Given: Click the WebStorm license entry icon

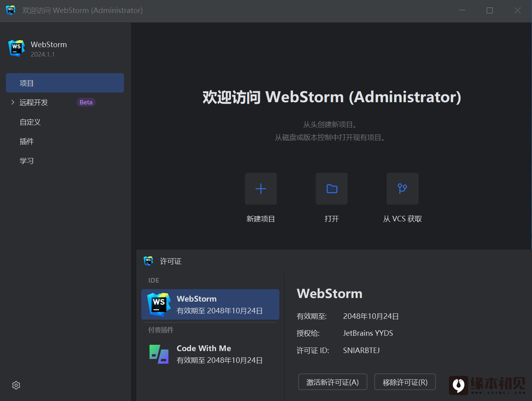Looking at the screenshot, I should 159,304.
